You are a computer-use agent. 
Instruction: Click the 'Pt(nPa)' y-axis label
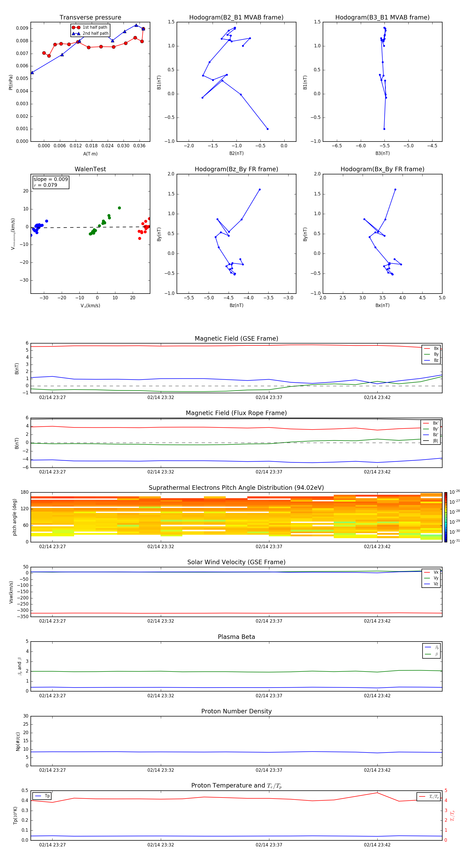coord(11,82)
